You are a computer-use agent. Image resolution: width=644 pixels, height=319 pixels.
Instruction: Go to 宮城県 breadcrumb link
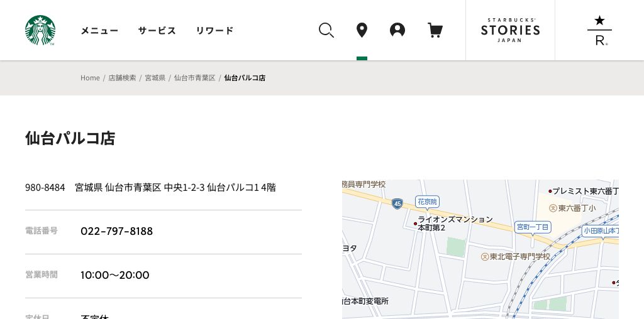click(155, 78)
